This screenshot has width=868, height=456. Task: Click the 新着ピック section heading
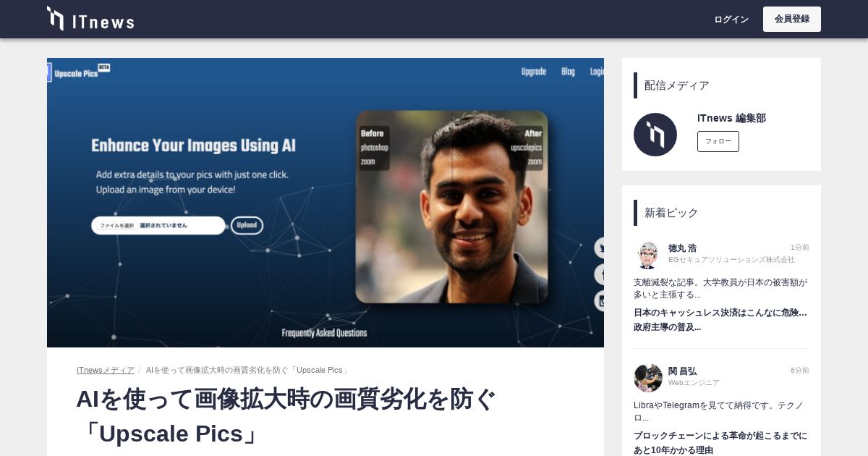(x=671, y=213)
